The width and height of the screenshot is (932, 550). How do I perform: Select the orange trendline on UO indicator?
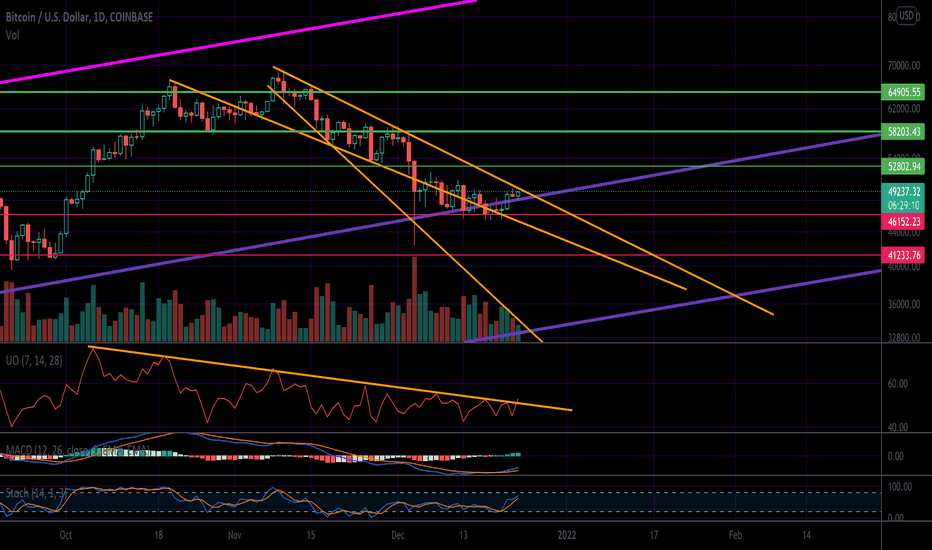pos(330,378)
